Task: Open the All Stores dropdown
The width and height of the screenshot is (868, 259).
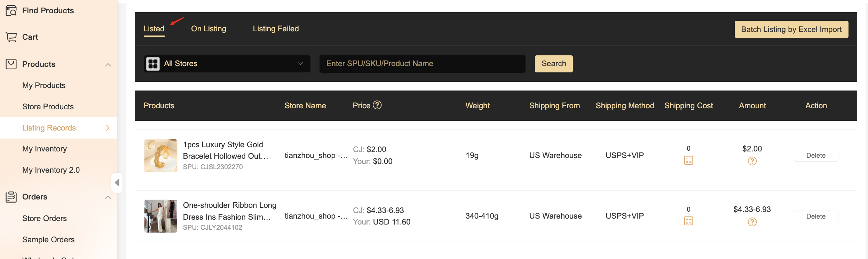Action: pos(227,64)
